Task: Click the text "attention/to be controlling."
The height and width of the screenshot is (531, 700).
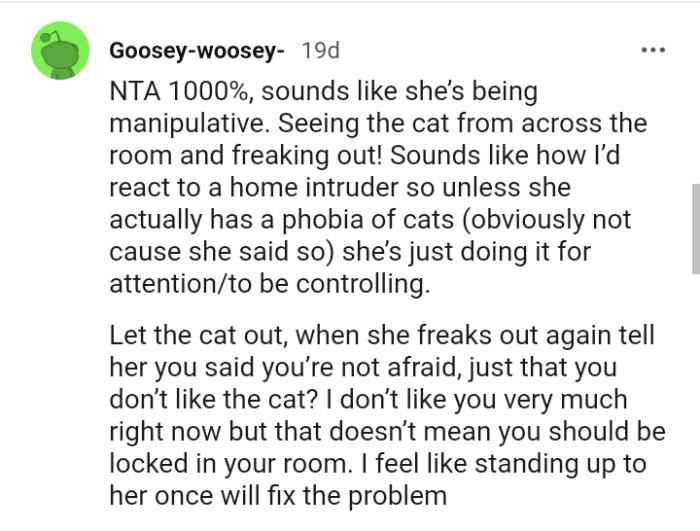Action: (x=270, y=286)
